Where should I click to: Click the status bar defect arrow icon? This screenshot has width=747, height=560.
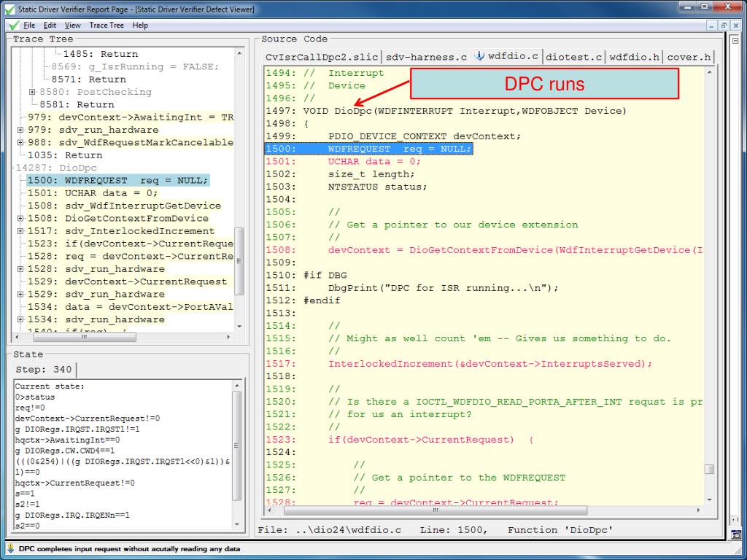click(10, 548)
